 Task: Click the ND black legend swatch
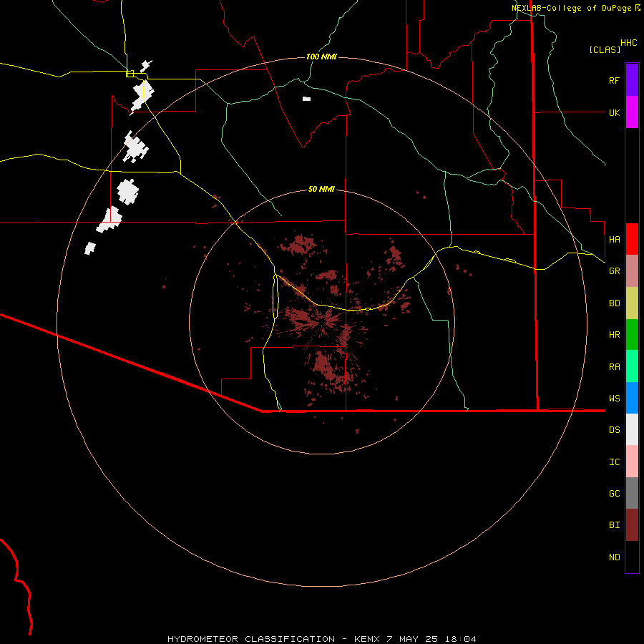click(x=632, y=557)
